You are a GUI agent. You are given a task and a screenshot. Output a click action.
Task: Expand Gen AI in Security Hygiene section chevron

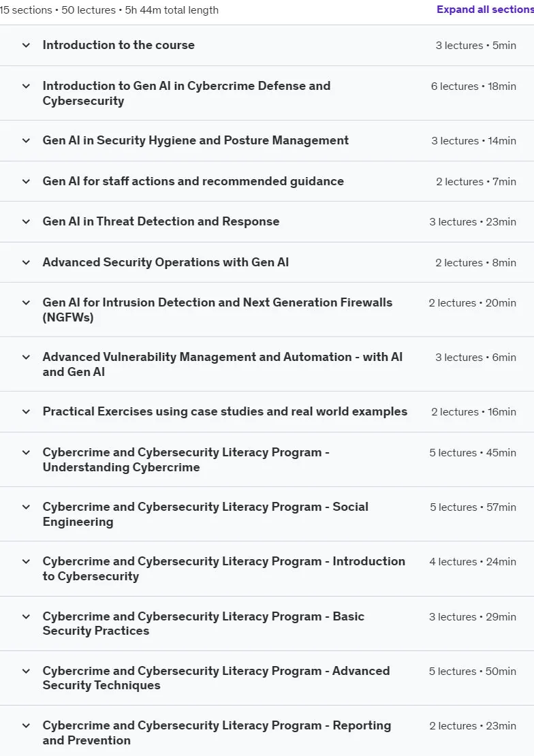click(26, 141)
